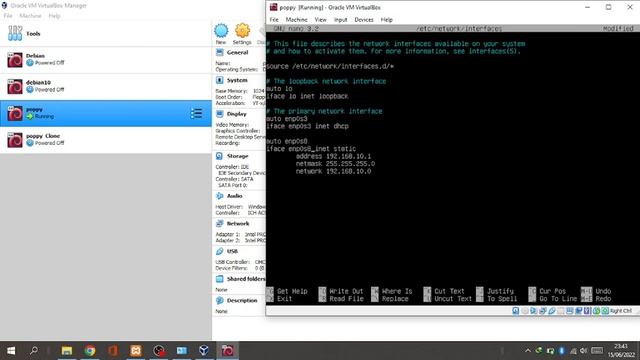The height and width of the screenshot is (360, 640).
Task: Click the volume tray icon
Action: 584,351
